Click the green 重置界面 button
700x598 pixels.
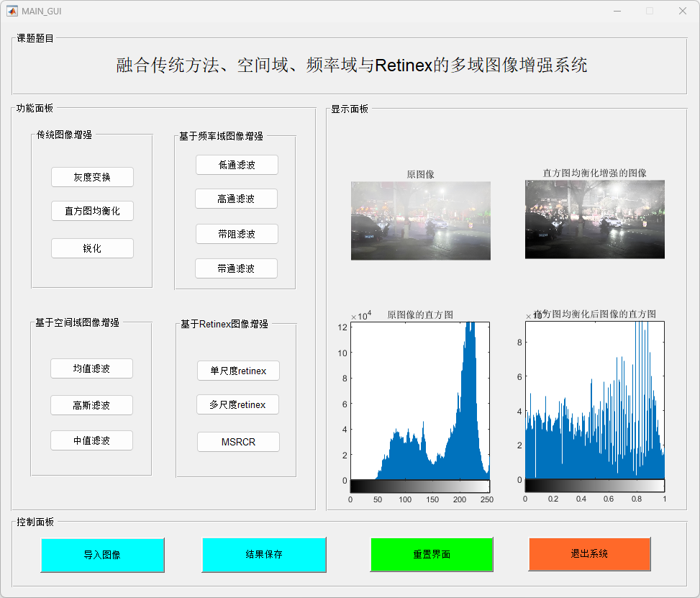[x=432, y=554]
